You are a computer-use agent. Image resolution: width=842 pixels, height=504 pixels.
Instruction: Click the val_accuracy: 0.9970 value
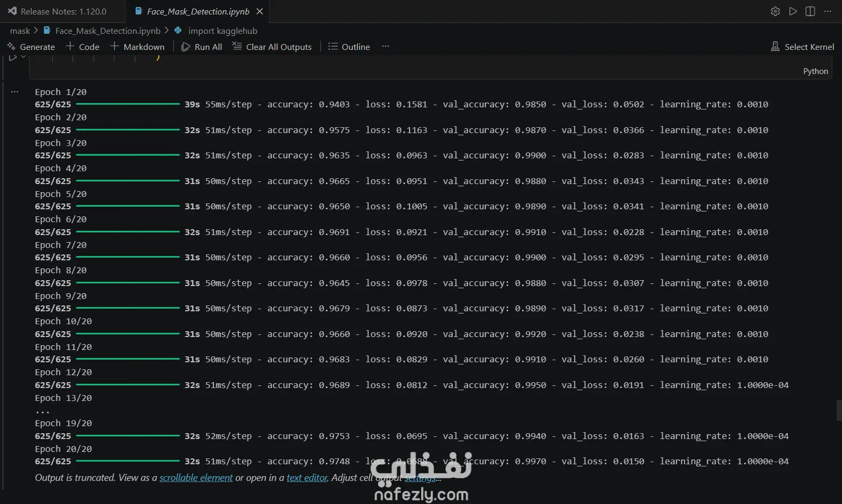(494, 462)
